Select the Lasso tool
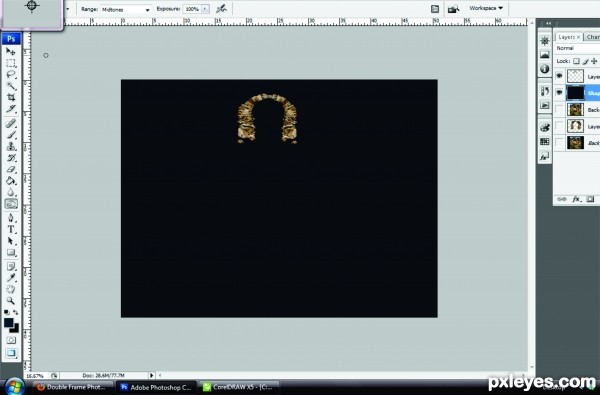 click(11, 75)
